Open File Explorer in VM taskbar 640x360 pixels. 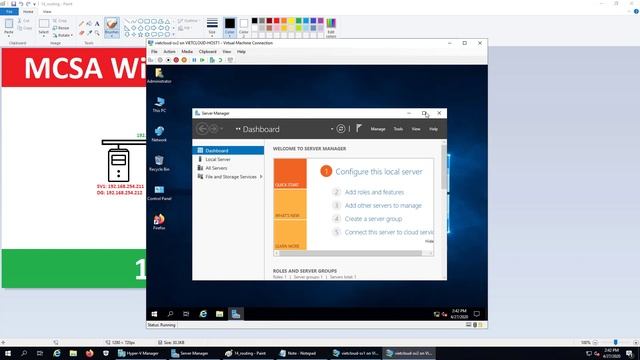pyautogui.click(x=220, y=314)
